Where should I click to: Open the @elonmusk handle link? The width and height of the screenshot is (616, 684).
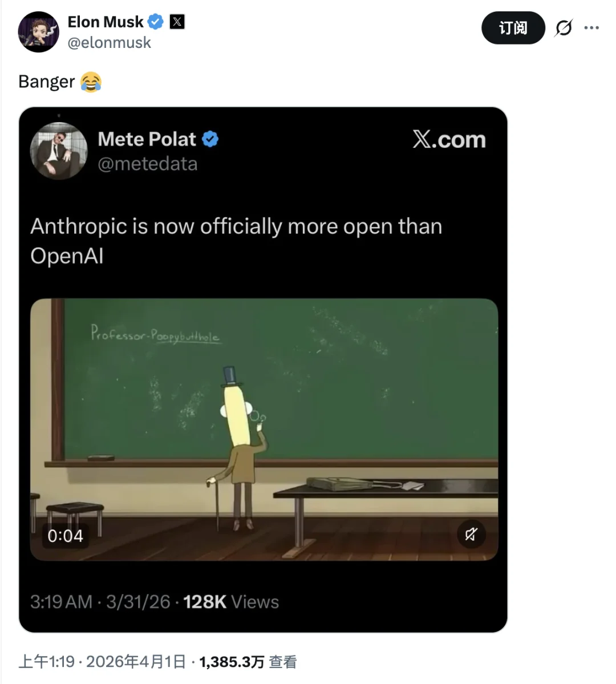[x=109, y=43]
